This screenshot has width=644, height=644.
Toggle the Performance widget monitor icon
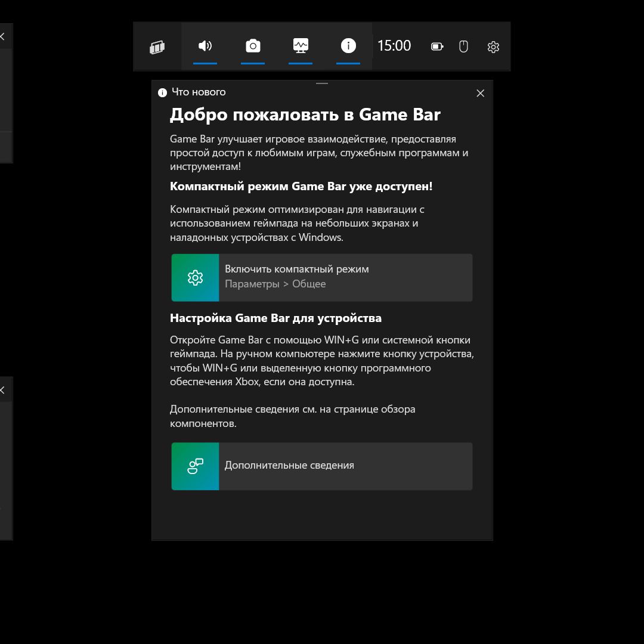(x=301, y=45)
